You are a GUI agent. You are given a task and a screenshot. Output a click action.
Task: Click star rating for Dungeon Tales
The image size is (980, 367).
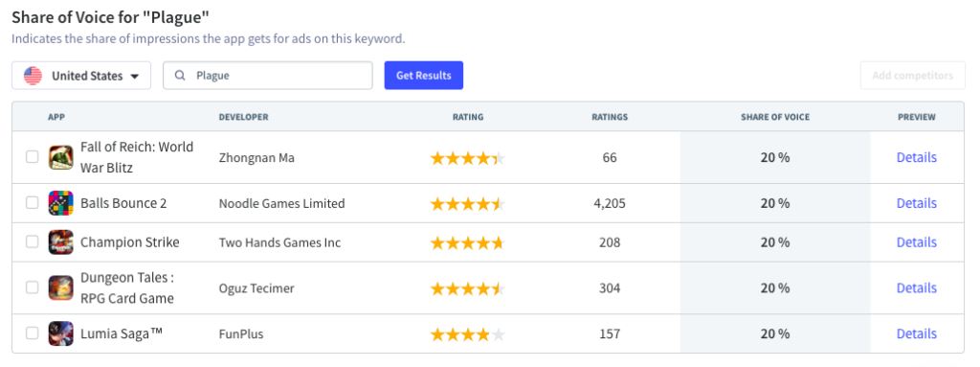[467, 288]
